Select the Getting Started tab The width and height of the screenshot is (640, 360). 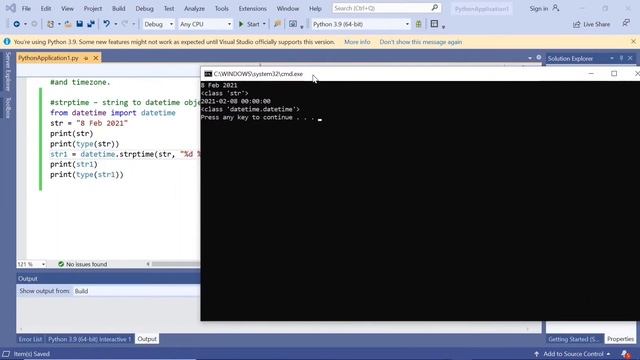point(573,339)
